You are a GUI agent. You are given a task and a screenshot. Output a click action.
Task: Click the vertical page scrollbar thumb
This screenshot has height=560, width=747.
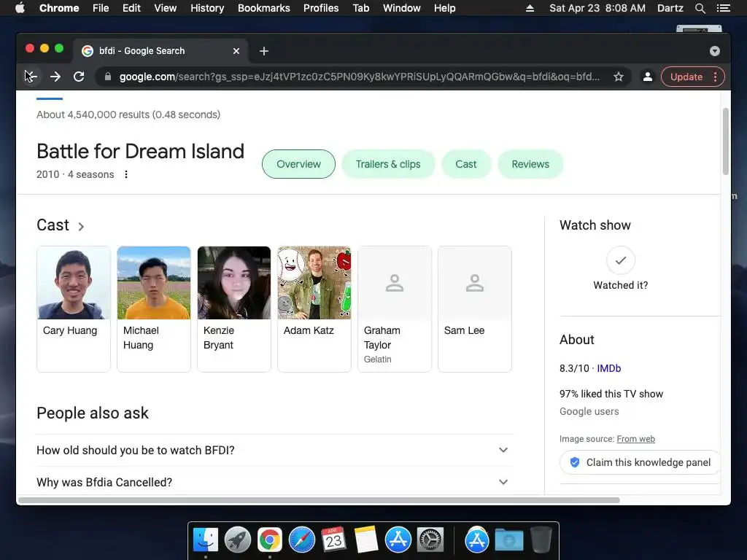click(x=726, y=142)
